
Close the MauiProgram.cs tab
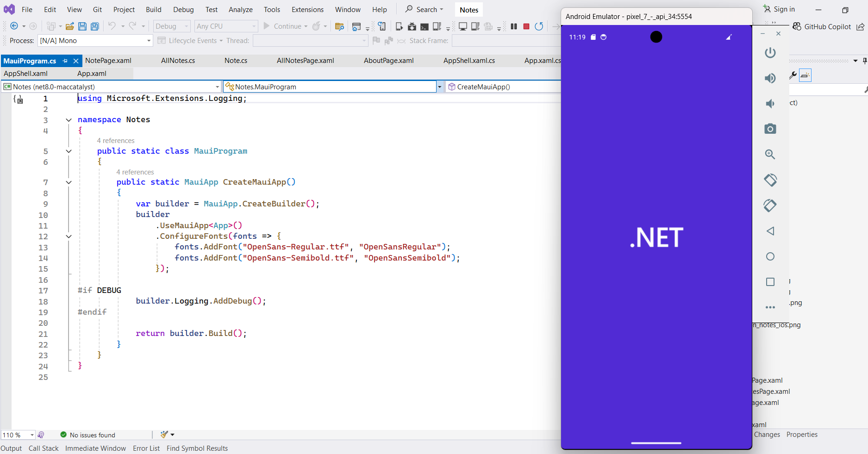(76, 61)
